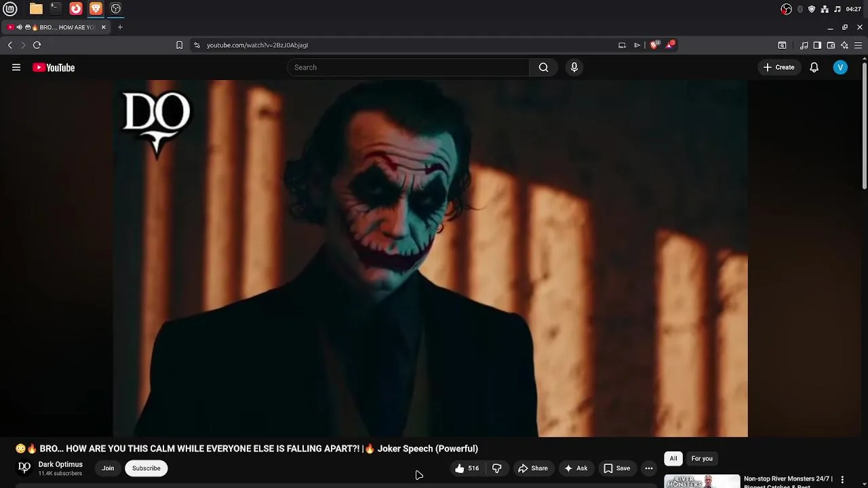Click the Create button
The height and width of the screenshot is (488, 868).
coord(778,67)
